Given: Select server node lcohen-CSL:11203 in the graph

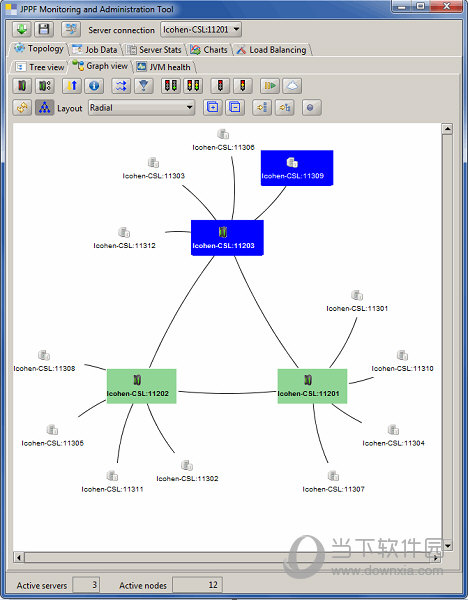Looking at the screenshot, I should 227,238.
